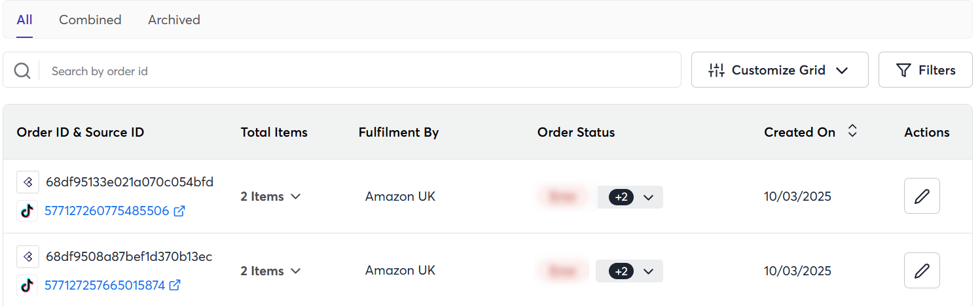The image size is (980, 306).
Task: Open external link icon for 577127260775485506
Action: [179, 211]
